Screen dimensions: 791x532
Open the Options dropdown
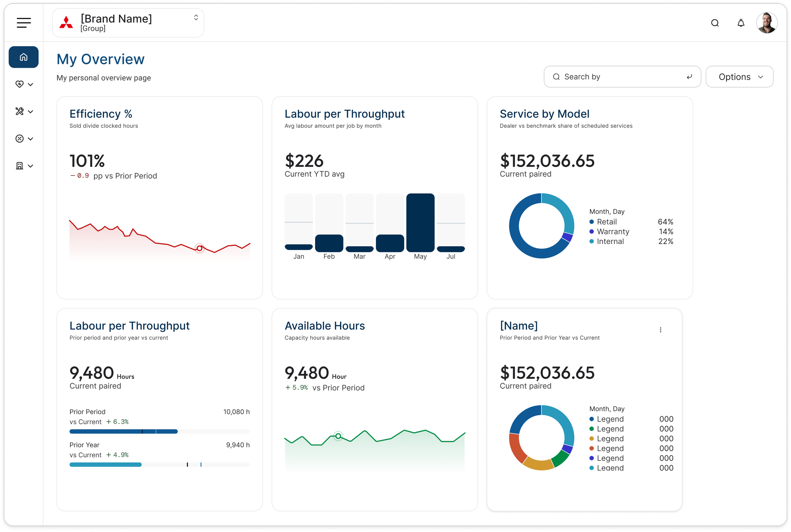739,77
